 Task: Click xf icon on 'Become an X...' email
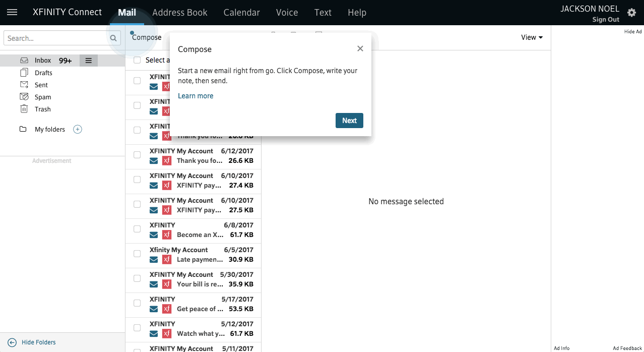(167, 235)
